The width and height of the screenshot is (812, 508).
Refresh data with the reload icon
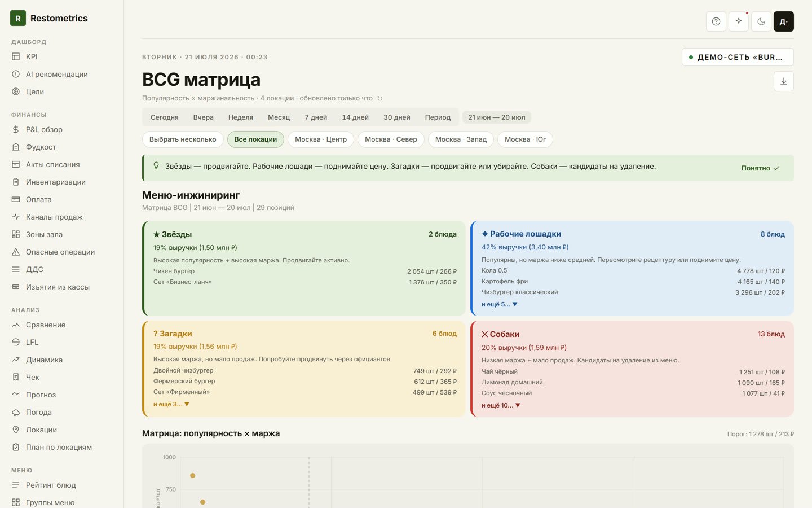pos(380,98)
